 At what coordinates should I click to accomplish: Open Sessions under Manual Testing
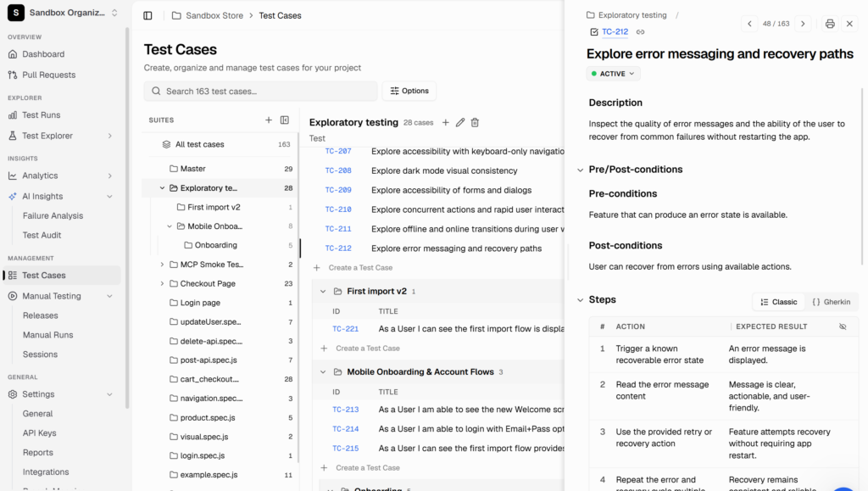(x=40, y=354)
